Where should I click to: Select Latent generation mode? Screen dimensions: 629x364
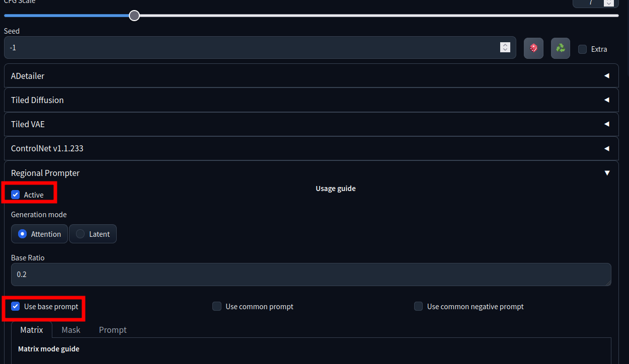pyautogui.click(x=93, y=234)
